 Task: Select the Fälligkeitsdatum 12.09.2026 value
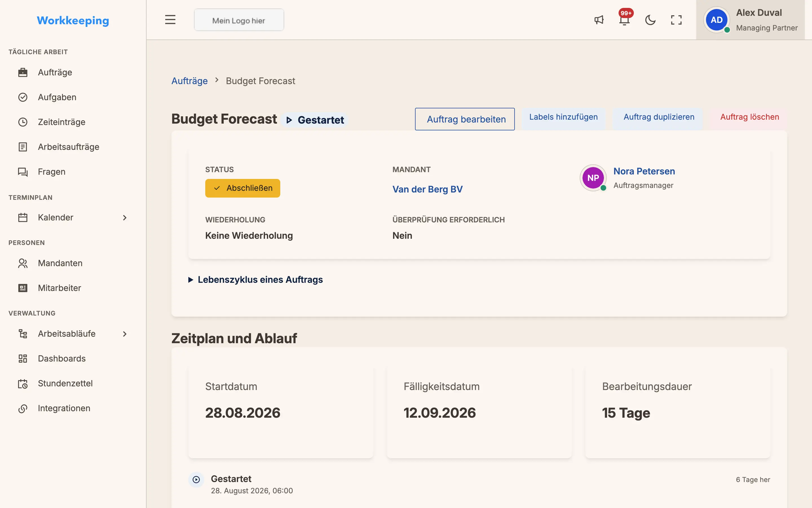(x=440, y=413)
